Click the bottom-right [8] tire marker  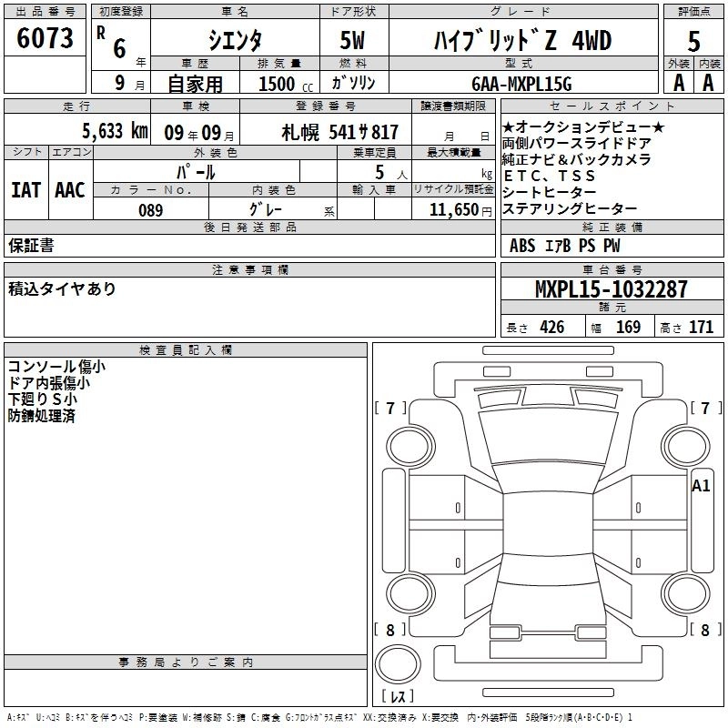[x=700, y=630]
